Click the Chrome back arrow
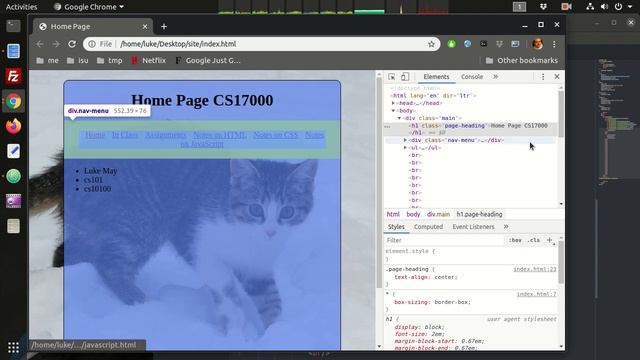The image size is (640, 360). [40, 44]
